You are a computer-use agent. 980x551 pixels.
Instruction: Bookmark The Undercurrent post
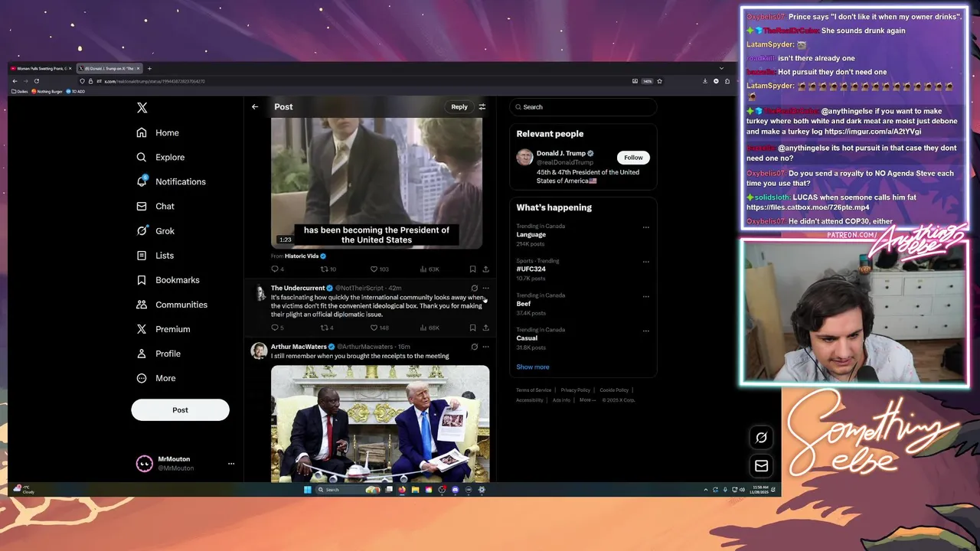coord(472,328)
